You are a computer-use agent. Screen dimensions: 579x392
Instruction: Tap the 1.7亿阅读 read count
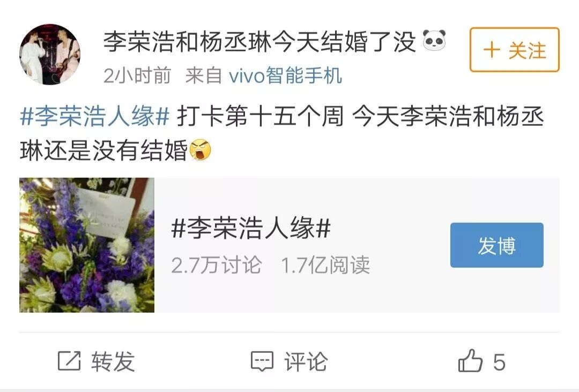click(325, 265)
